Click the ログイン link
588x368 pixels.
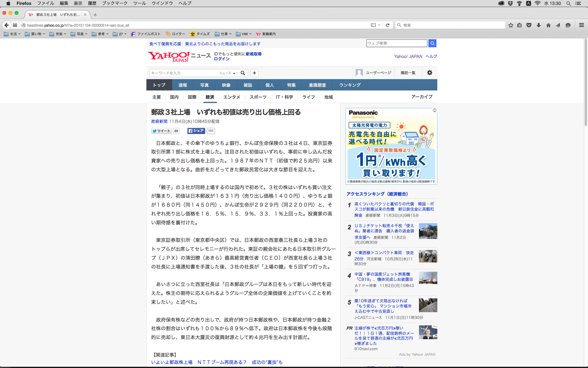click(221, 59)
